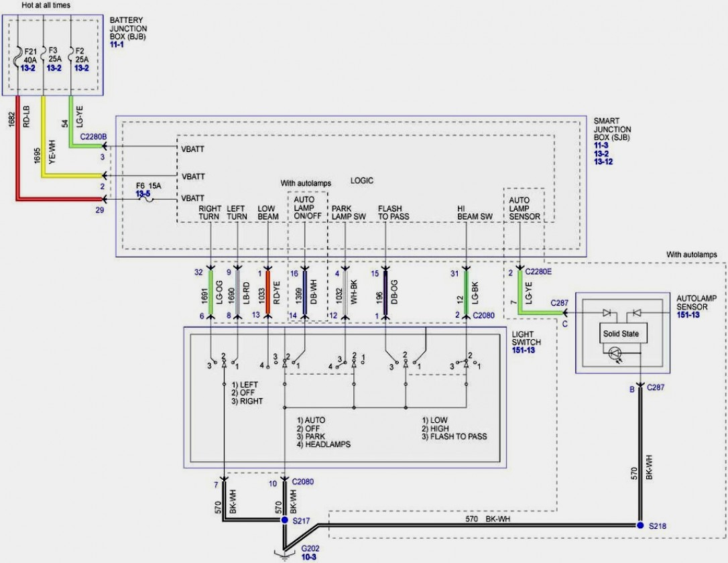Image resolution: width=728 pixels, height=563 pixels.
Task: Select the F3 25A fuse symbol
Action: pos(44,52)
